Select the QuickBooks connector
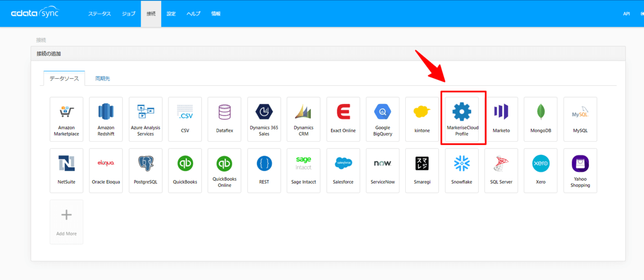The height and width of the screenshot is (280, 644). pyautogui.click(x=185, y=171)
